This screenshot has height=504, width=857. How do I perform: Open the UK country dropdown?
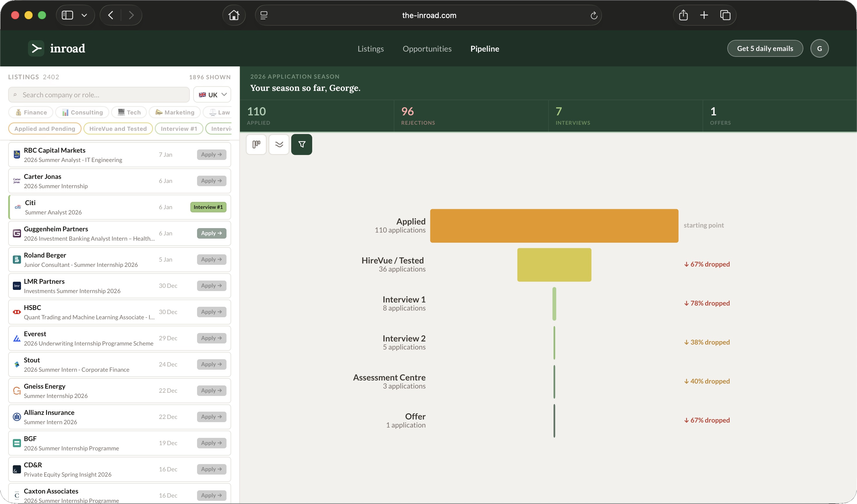pos(212,95)
